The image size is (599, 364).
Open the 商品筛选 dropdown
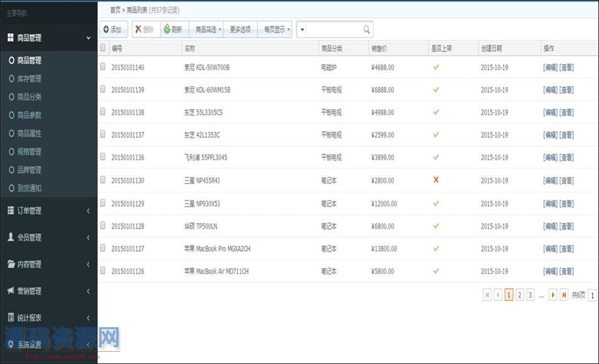(x=208, y=29)
